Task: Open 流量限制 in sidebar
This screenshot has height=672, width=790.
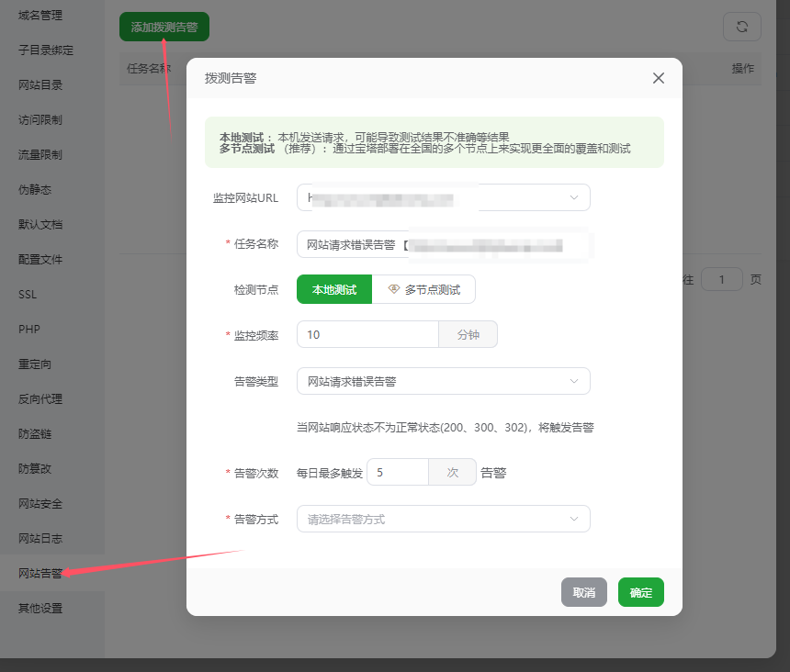Action: (40, 154)
